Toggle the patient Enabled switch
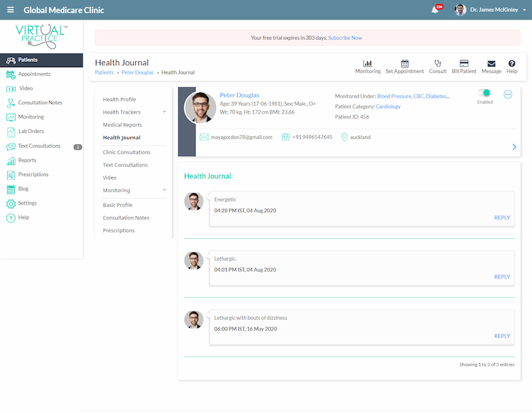The height and width of the screenshot is (413, 532). (x=485, y=94)
